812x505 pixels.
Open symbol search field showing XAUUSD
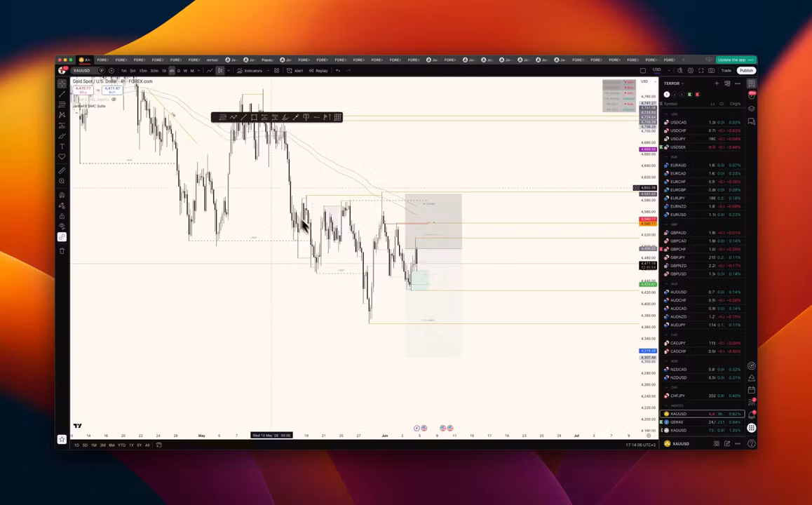coord(85,70)
